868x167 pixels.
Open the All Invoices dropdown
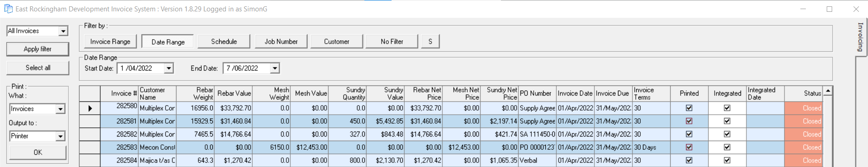[63, 31]
